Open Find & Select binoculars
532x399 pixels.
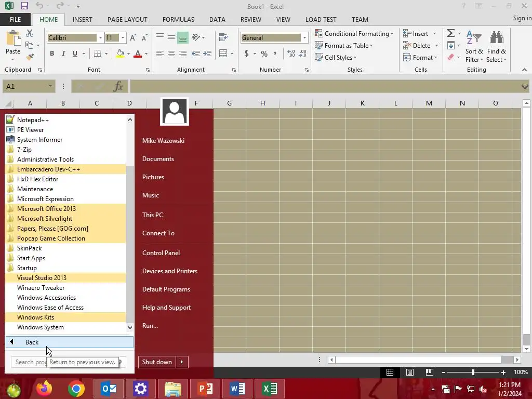[496, 46]
